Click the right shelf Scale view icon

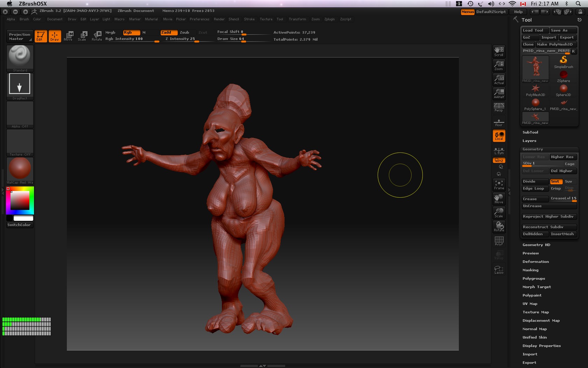pyautogui.click(x=499, y=213)
